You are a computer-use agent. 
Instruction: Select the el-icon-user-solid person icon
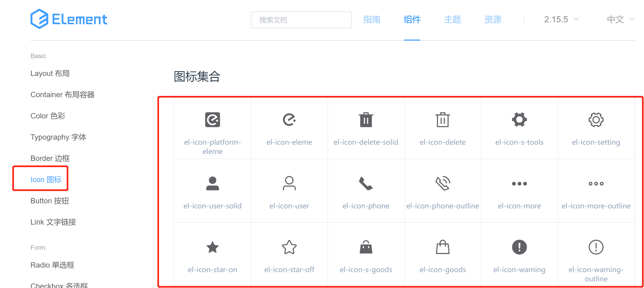pos(212,183)
